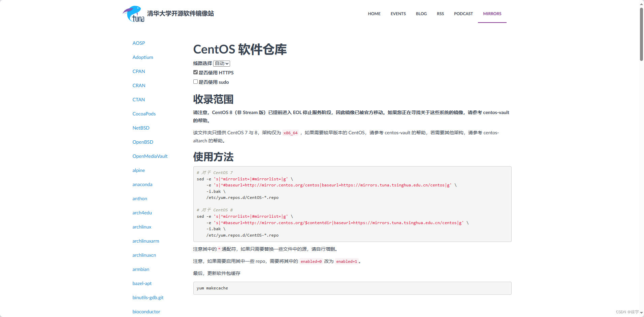The width and height of the screenshot is (644, 317).
Task: Open the binutils-gdb.git sidebar link
Action: pyautogui.click(x=148, y=297)
